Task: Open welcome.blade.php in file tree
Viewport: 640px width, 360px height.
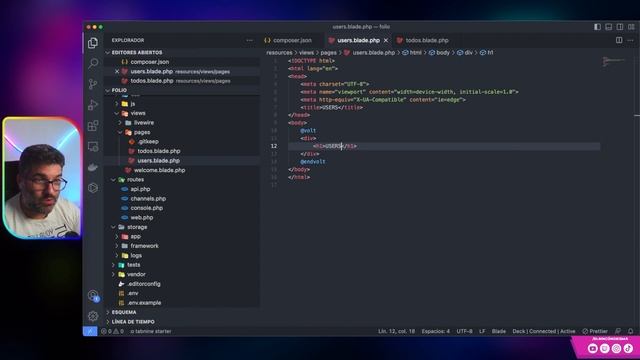Action: click(x=160, y=170)
